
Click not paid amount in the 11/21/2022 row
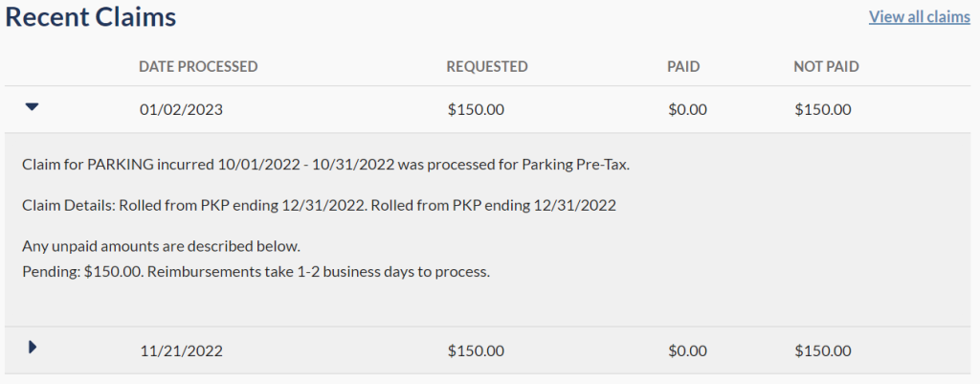(x=822, y=350)
